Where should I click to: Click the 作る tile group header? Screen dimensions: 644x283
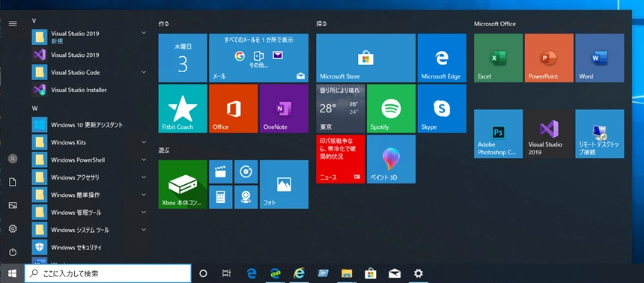click(x=164, y=24)
